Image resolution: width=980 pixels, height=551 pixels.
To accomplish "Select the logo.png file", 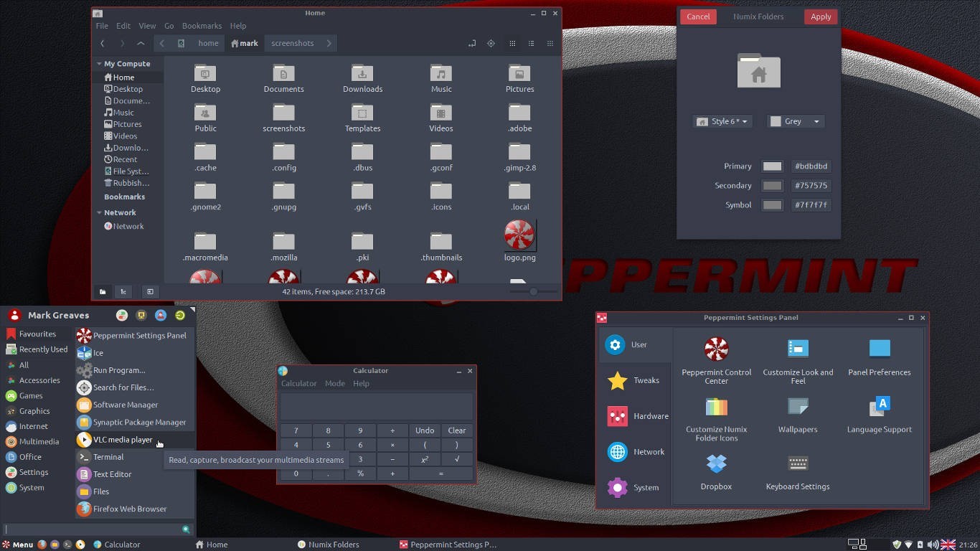I will (x=519, y=241).
